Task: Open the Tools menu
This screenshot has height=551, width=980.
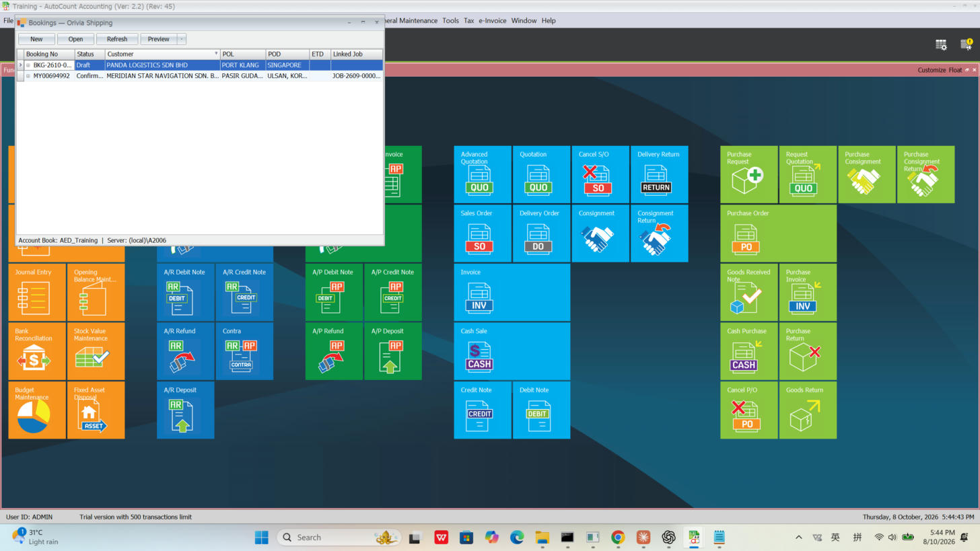Action: [450, 20]
